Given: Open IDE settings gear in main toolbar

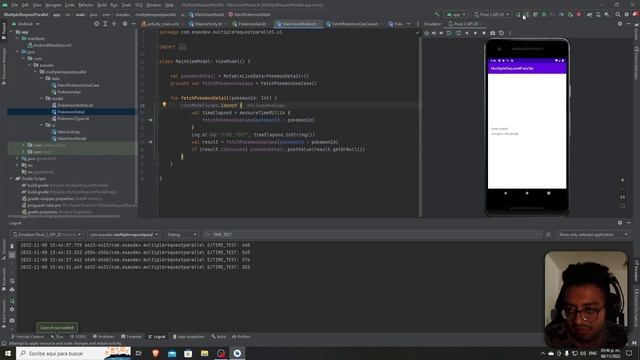Looking at the screenshot, I should (627, 14).
